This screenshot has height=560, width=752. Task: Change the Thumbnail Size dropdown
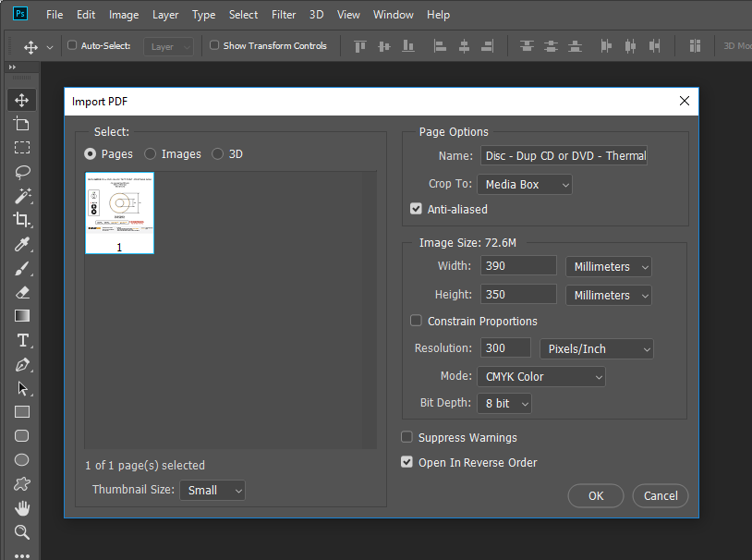click(x=212, y=490)
